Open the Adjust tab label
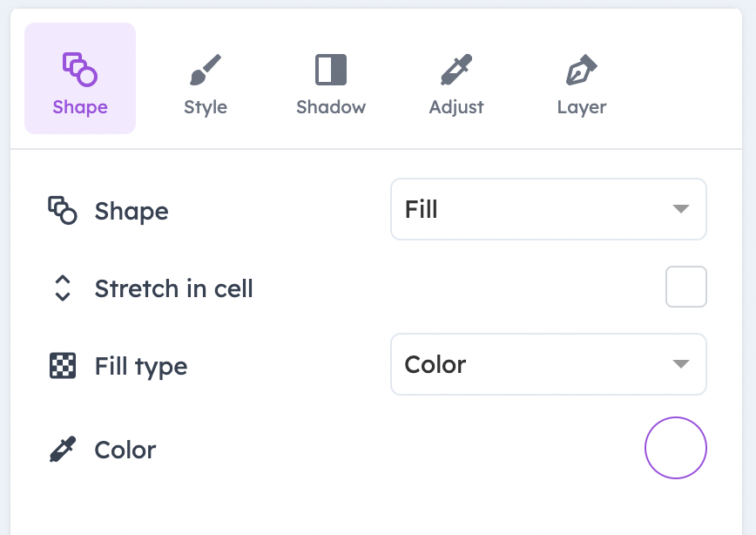Image resolution: width=756 pixels, height=535 pixels. (x=456, y=107)
